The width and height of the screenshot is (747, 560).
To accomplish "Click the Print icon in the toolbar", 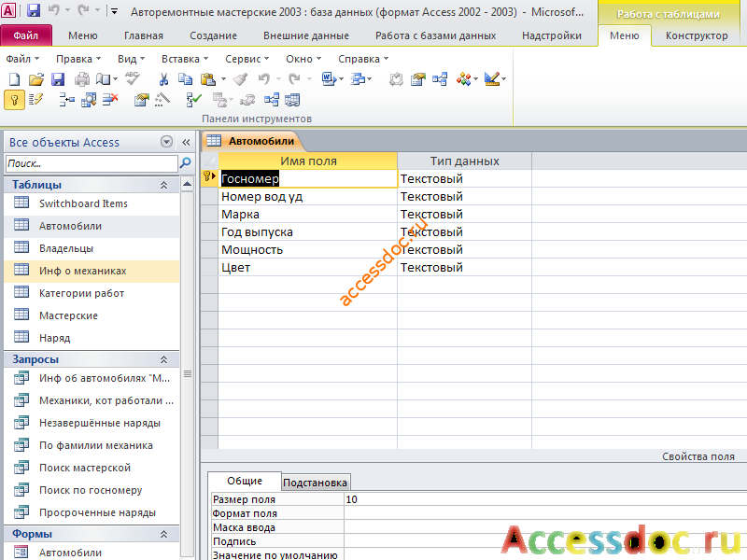I will click(x=82, y=79).
